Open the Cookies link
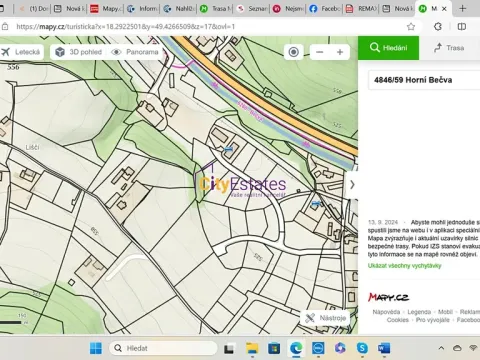480x360 pixels. [x=397, y=320]
